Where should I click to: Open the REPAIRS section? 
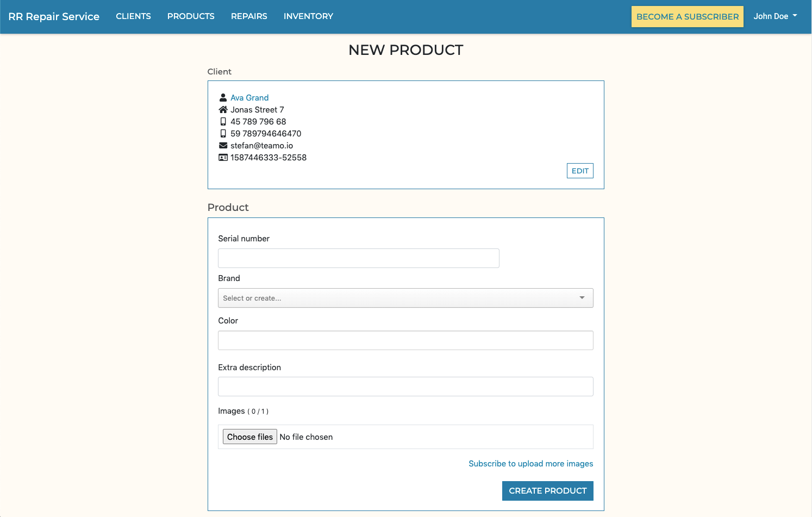249,16
